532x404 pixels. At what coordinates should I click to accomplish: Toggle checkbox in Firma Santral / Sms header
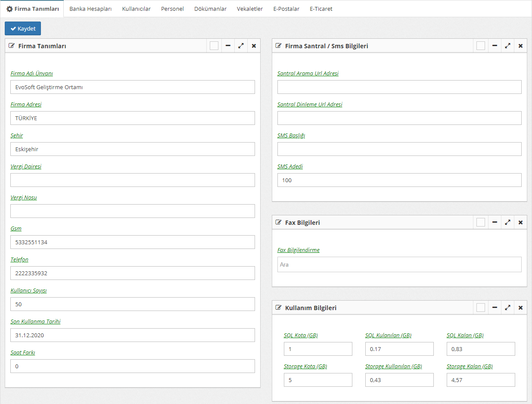(x=481, y=46)
